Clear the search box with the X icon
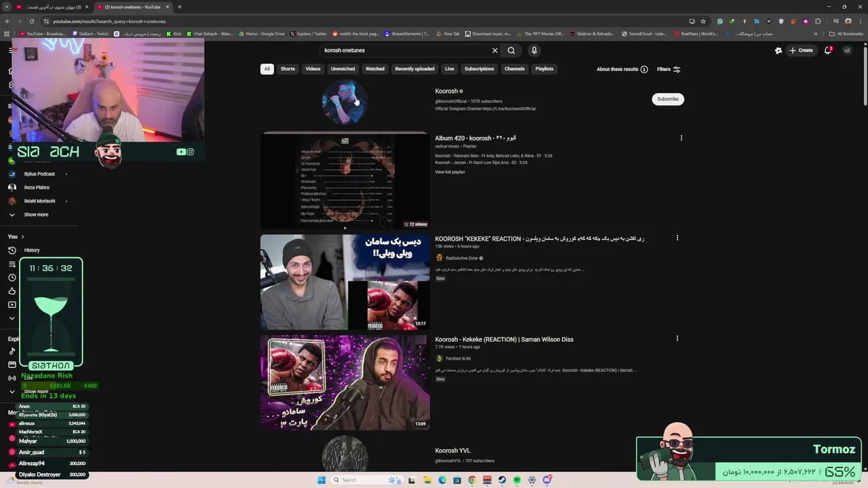 pos(495,50)
